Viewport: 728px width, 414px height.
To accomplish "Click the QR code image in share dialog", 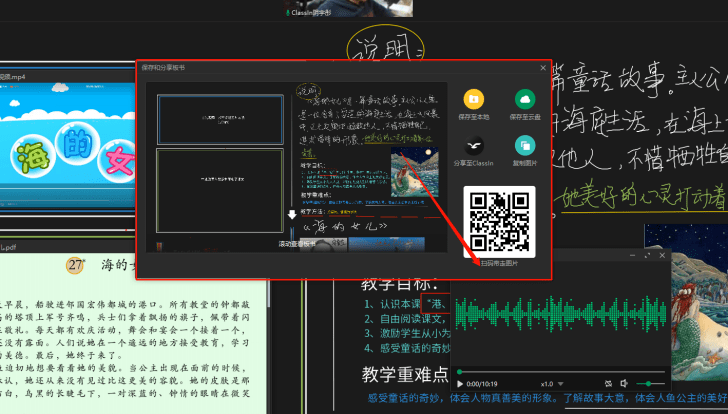I will [x=499, y=222].
